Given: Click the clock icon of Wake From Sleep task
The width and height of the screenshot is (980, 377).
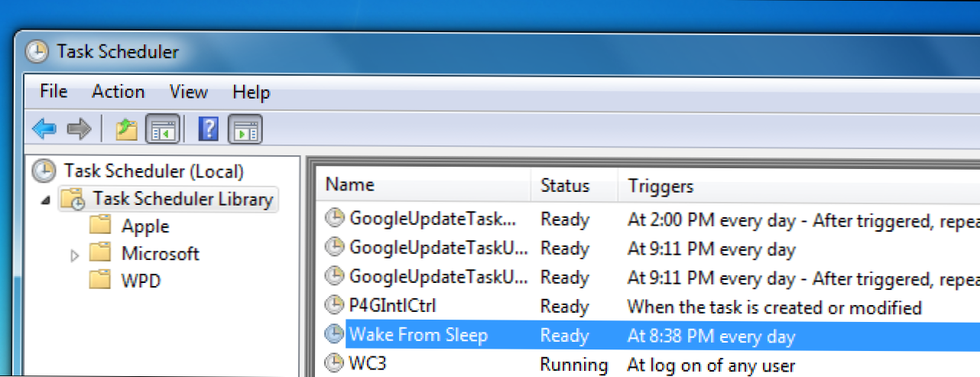Looking at the screenshot, I should tap(335, 335).
